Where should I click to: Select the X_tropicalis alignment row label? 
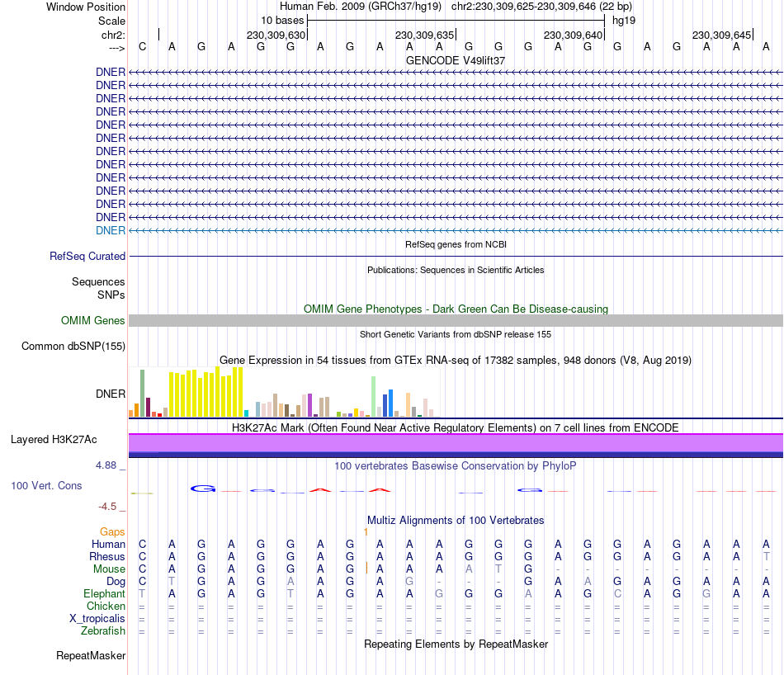tap(97, 619)
